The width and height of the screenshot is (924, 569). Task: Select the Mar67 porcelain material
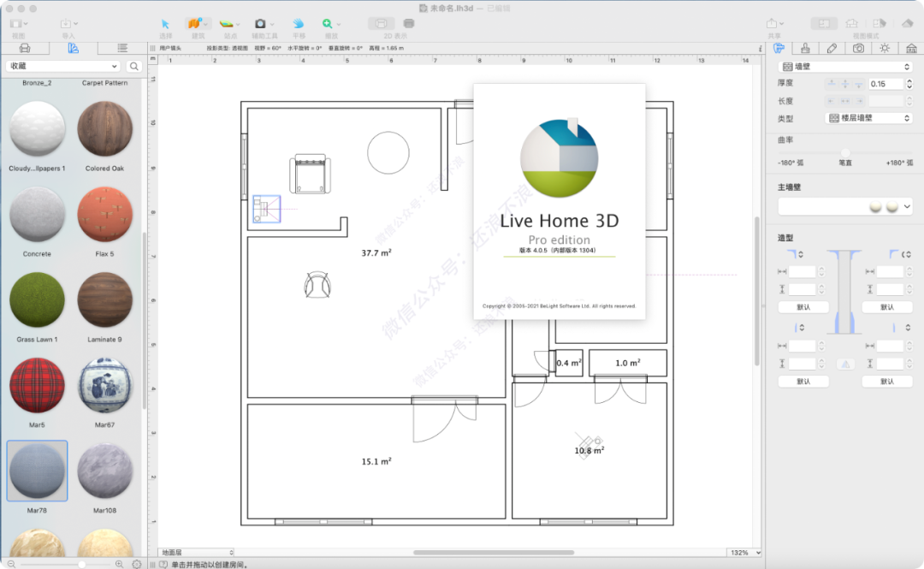(x=105, y=386)
